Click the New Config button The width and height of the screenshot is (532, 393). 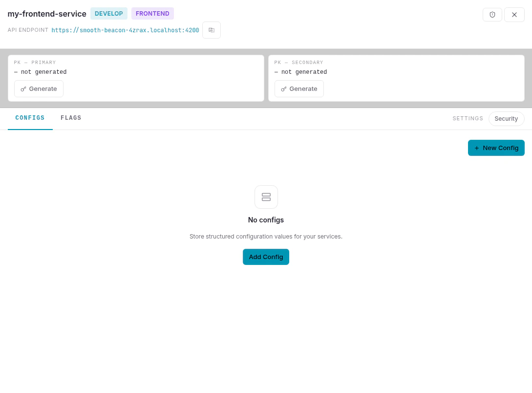tap(496, 148)
